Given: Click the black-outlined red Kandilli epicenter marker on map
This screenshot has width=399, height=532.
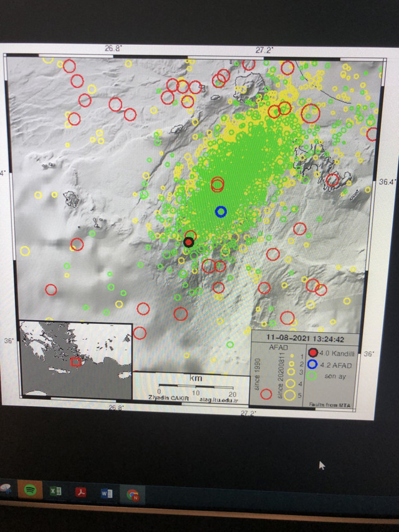Looking at the screenshot, I should (189, 242).
